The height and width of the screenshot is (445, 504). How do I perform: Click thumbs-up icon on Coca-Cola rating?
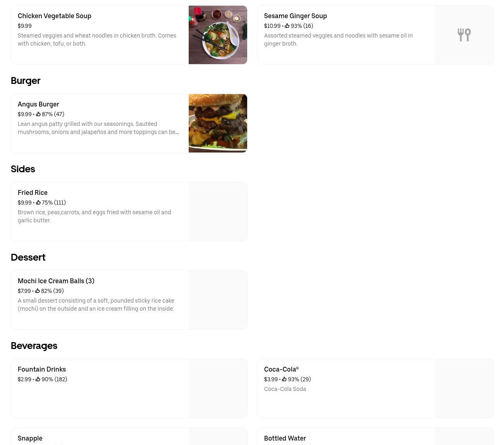click(x=284, y=379)
